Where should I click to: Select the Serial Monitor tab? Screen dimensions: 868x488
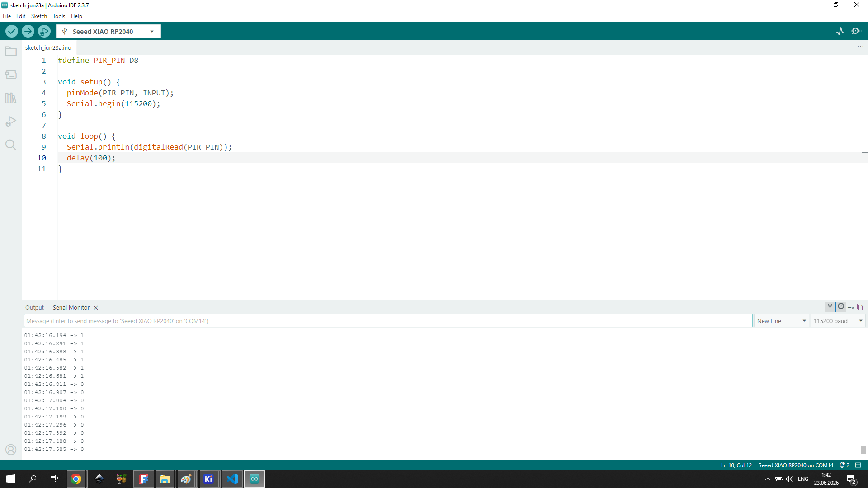coord(71,308)
